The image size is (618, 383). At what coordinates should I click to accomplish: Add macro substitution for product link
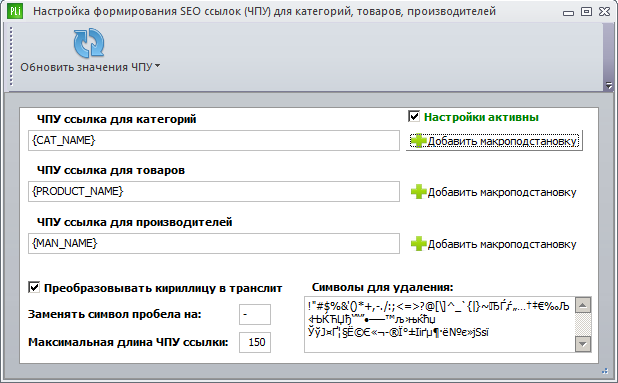pyautogui.click(x=493, y=192)
